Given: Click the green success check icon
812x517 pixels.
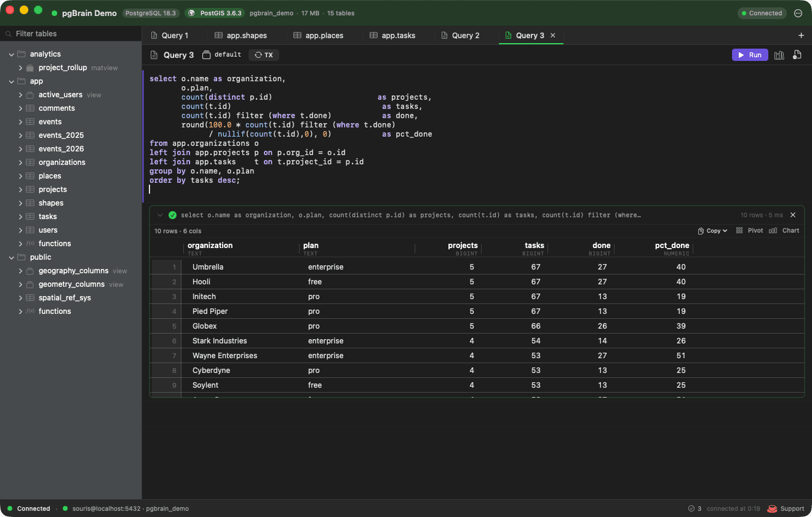Looking at the screenshot, I should pos(172,215).
